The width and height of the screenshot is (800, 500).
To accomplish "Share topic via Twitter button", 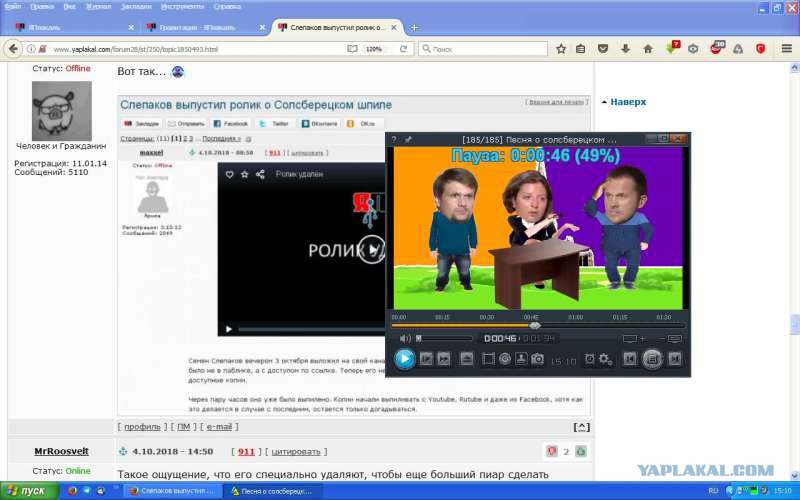I will [x=274, y=123].
